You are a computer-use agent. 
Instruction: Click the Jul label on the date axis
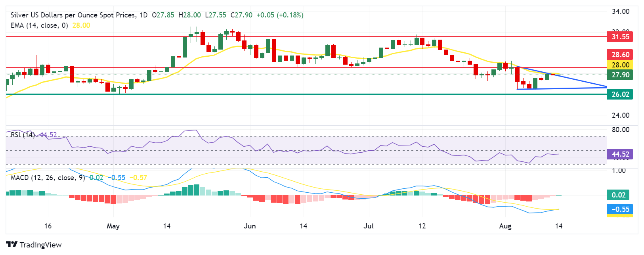click(x=369, y=226)
